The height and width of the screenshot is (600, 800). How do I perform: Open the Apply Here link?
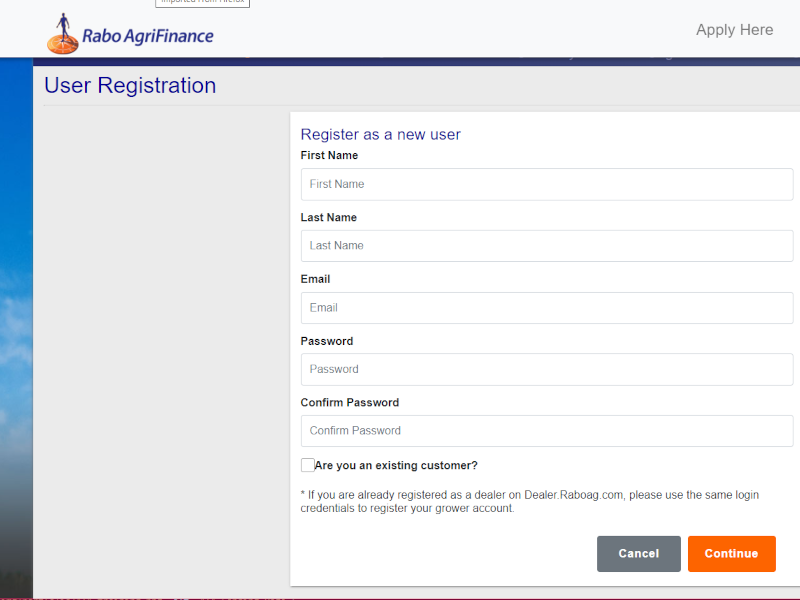[734, 30]
